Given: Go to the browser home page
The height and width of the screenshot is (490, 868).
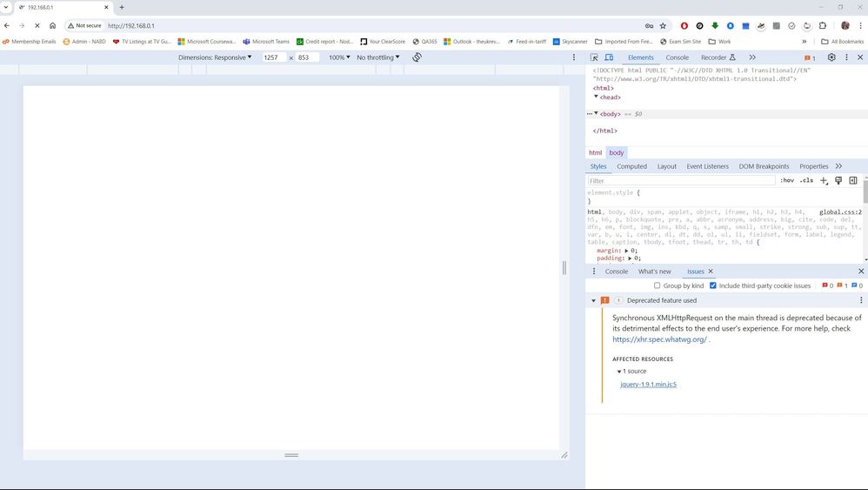Looking at the screenshot, I should tap(52, 25).
